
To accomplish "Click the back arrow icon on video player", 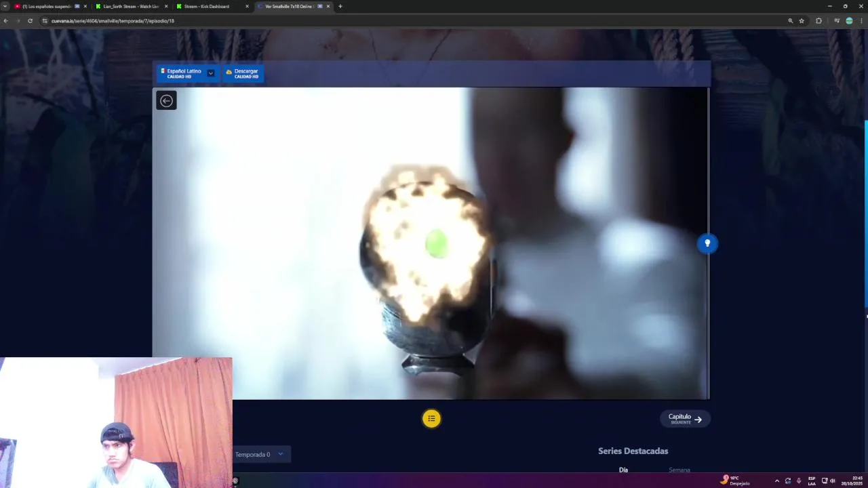I will coord(166,101).
